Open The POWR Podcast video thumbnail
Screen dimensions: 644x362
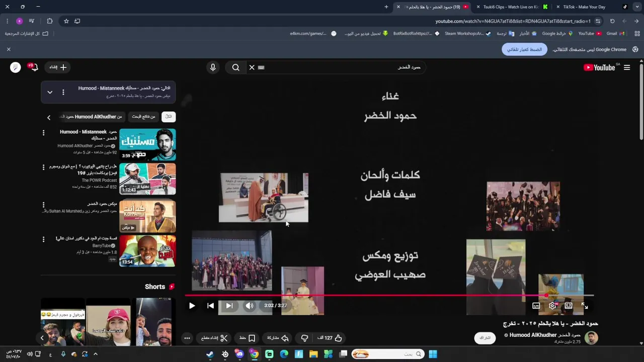pos(147,178)
